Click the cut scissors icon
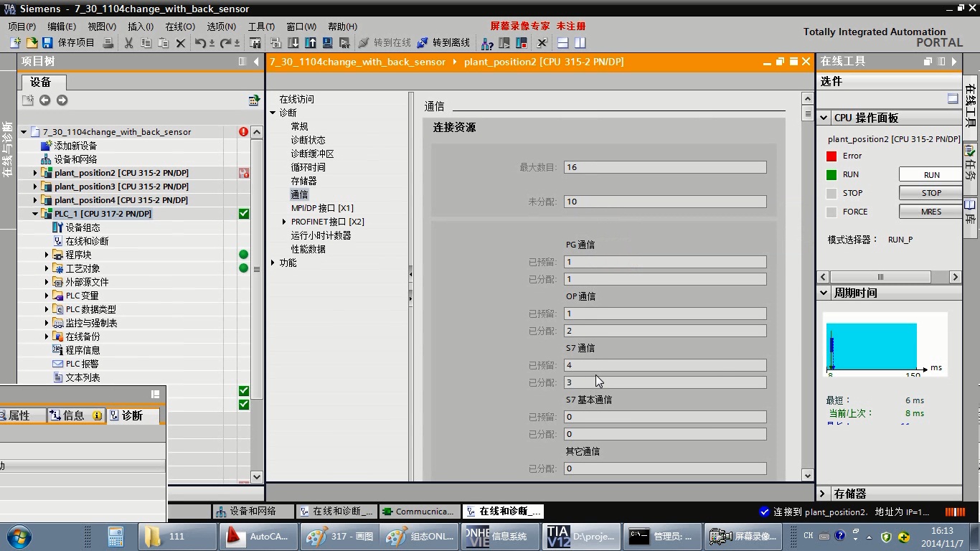 click(x=129, y=43)
